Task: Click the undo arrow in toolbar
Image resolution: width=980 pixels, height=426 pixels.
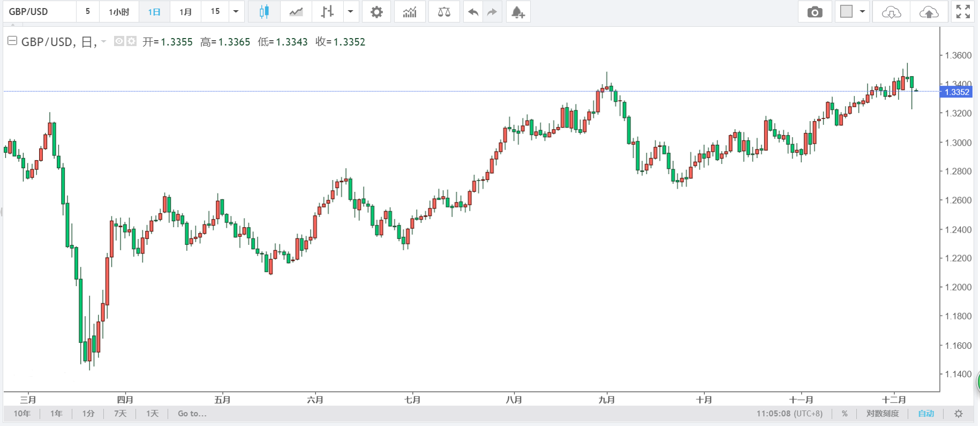Action: (473, 12)
